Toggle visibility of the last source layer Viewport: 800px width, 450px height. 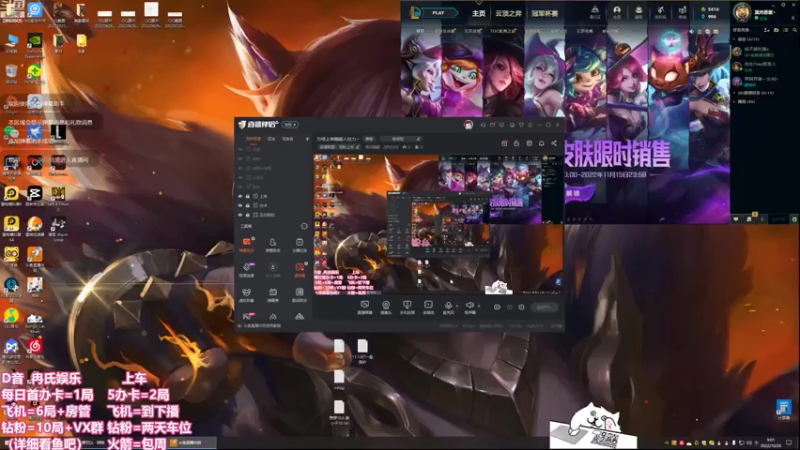[x=240, y=215]
